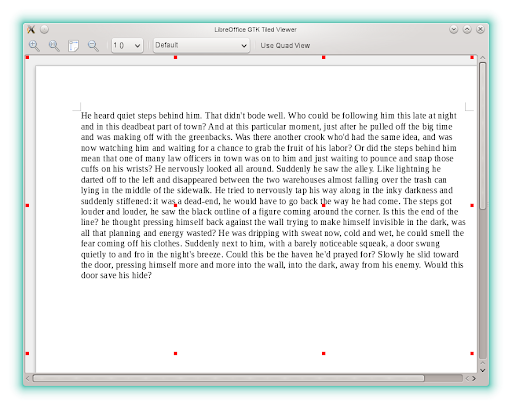Click the LibreOffice GTK Tiled Viewer title bar
512x409 pixels.
pyautogui.click(x=255, y=30)
